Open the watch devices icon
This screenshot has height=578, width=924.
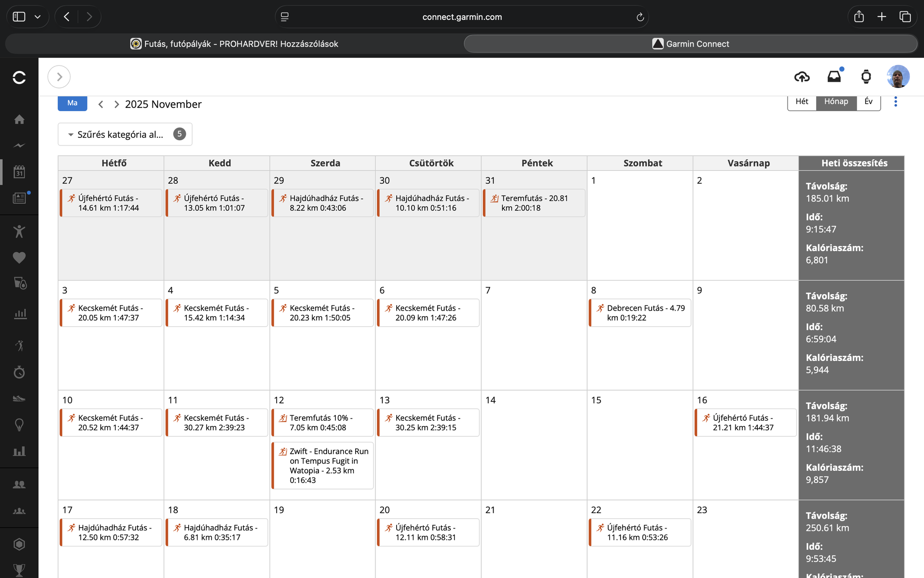pos(866,77)
